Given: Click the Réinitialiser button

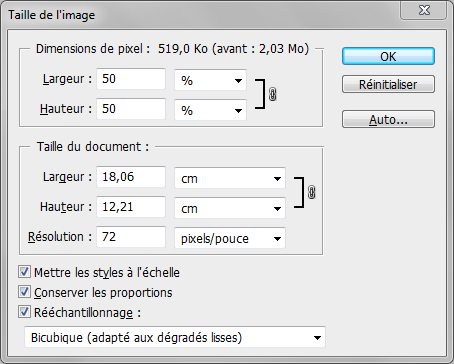Looking at the screenshot, I should (388, 84).
